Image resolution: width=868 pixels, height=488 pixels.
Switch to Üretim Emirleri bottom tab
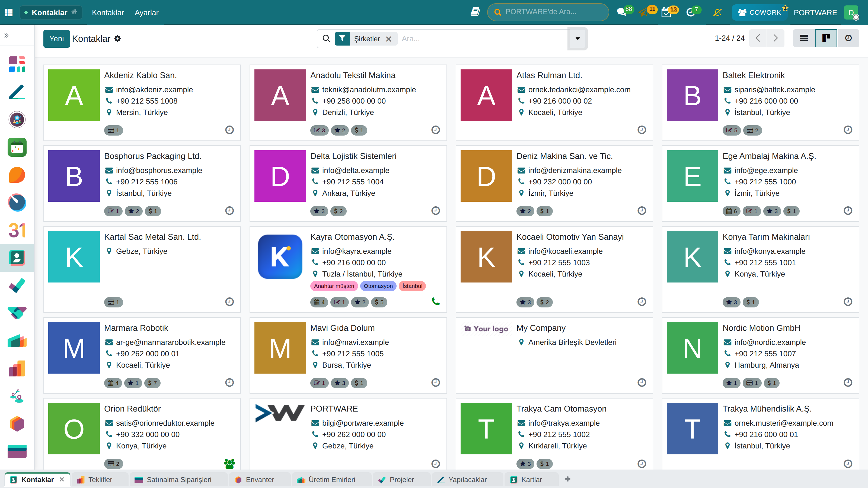pyautogui.click(x=331, y=480)
